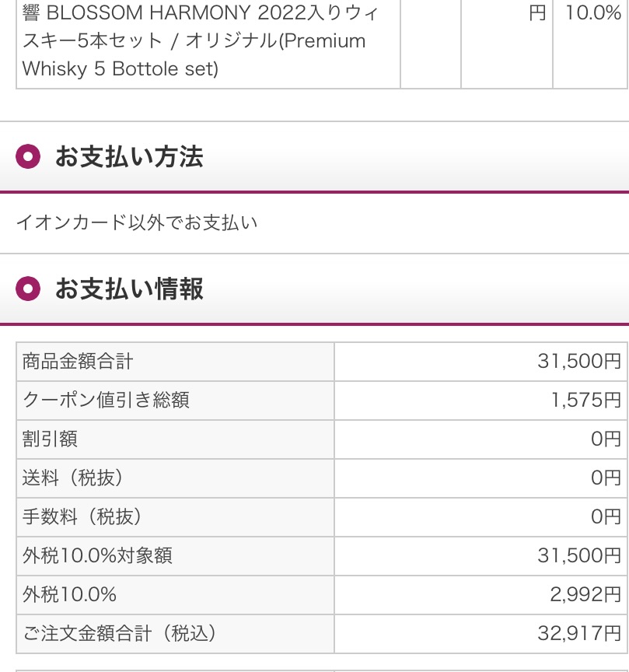Click the 31,500円 value for 外税10.0%対象額
Image resolution: width=629 pixels, height=672 pixels.
(579, 556)
